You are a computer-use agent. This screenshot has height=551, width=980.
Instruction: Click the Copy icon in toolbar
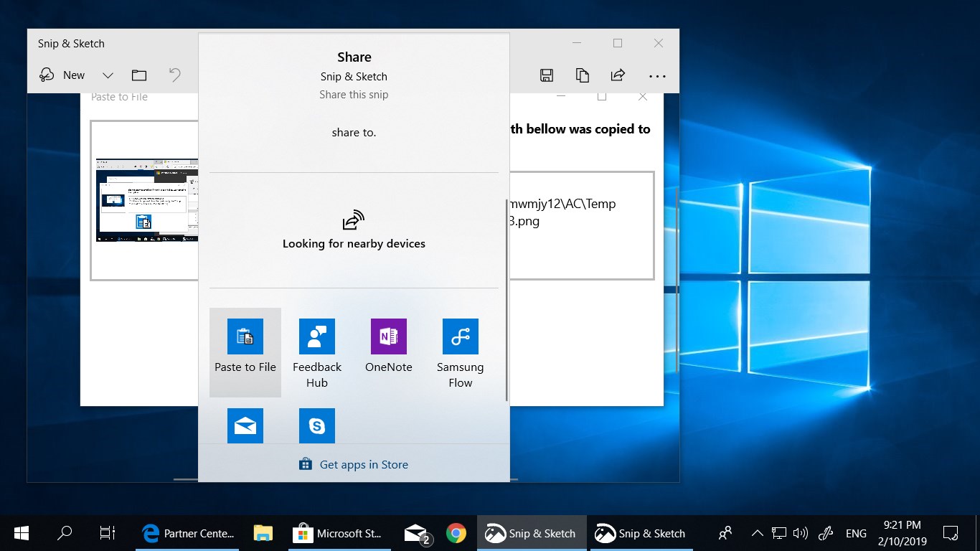tap(583, 75)
